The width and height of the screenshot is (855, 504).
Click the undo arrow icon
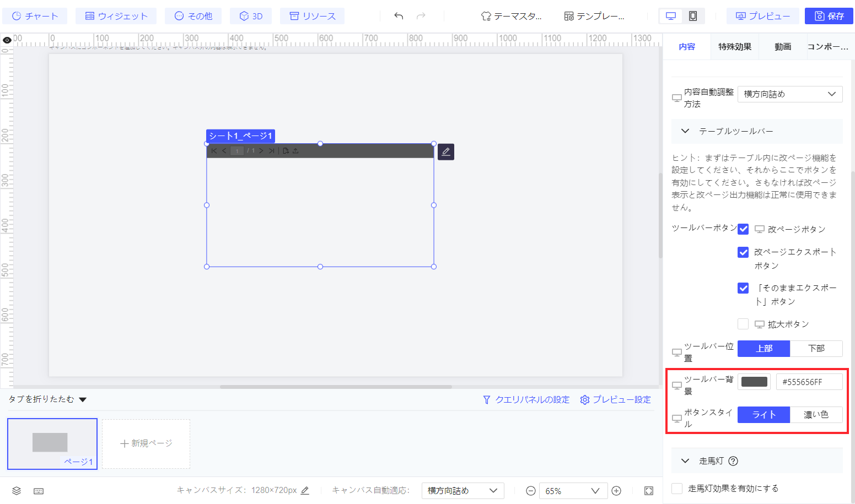(x=399, y=16)
